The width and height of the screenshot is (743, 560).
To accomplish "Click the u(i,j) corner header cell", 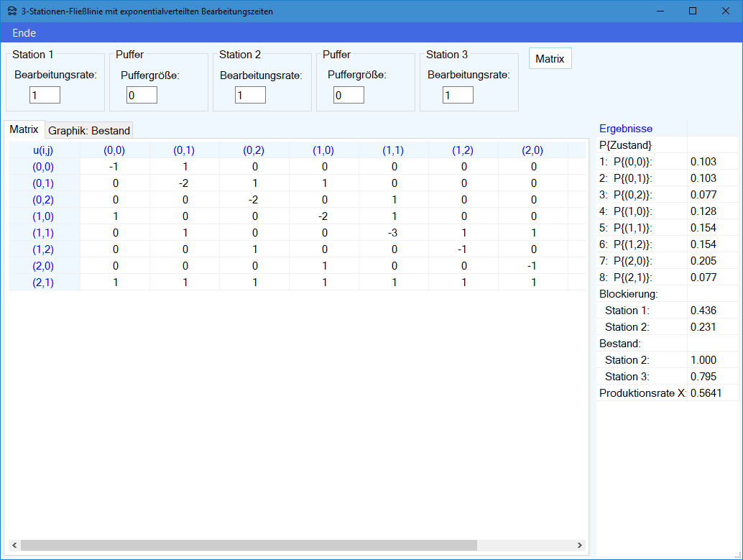I will [43, 150].
